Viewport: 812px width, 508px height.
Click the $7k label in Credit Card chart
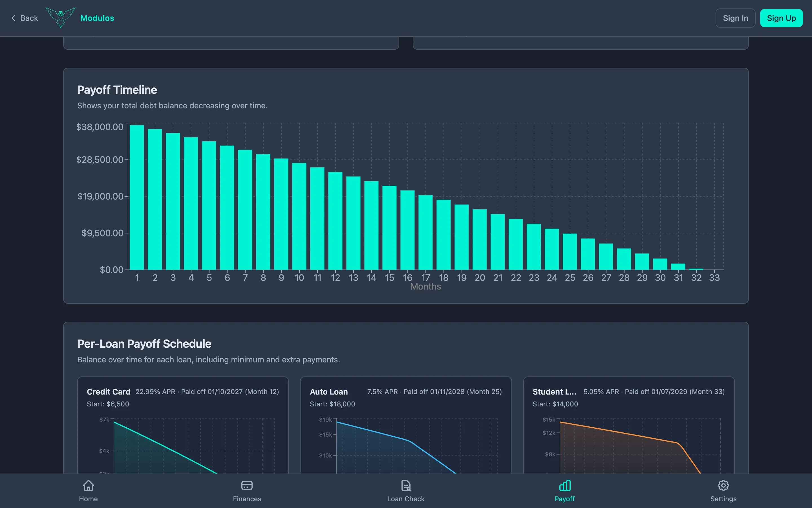coord(104,420)
